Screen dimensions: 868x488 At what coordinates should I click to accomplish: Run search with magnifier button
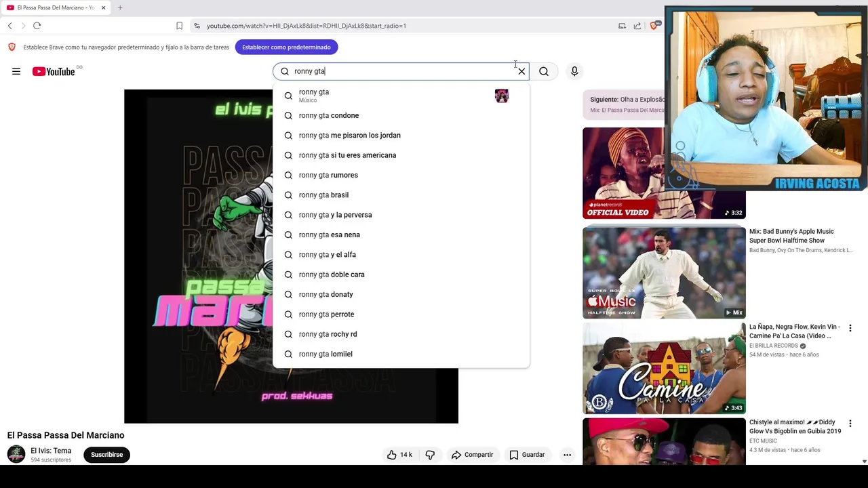click(544, 71)
